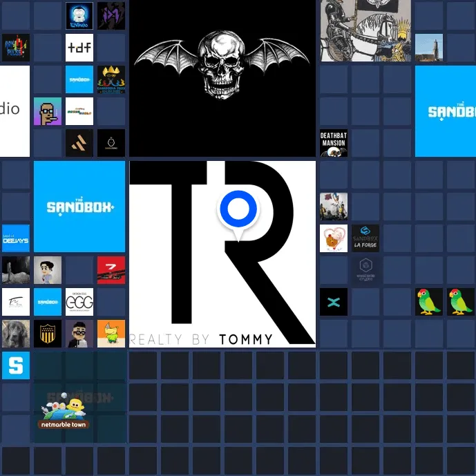
Task: Select the white S Sandbox logo tile
Action: 16,365
